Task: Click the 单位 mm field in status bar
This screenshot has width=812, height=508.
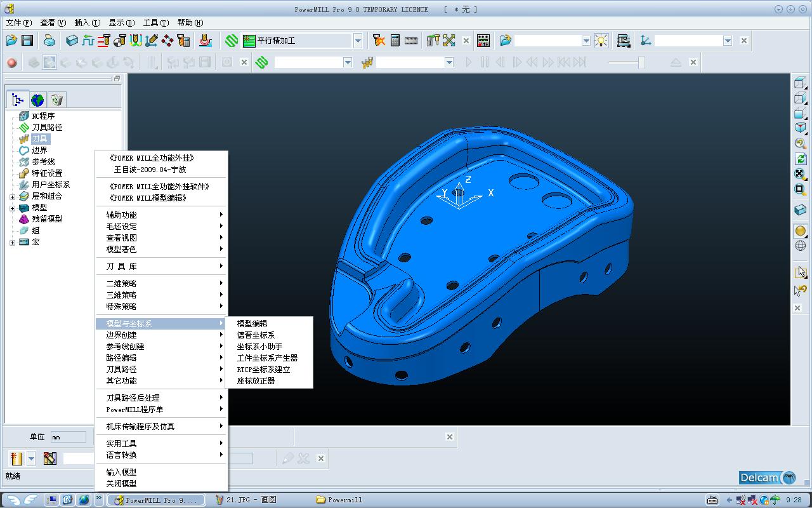Action: pos(68,437)
